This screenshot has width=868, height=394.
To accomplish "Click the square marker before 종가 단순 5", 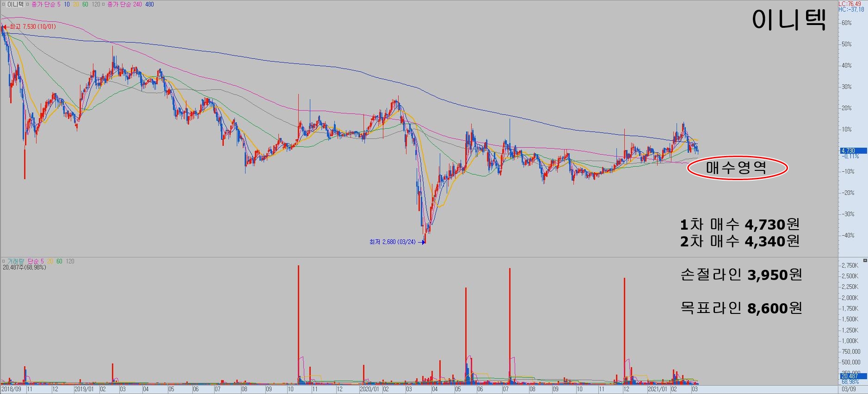I will coord(27,4).
